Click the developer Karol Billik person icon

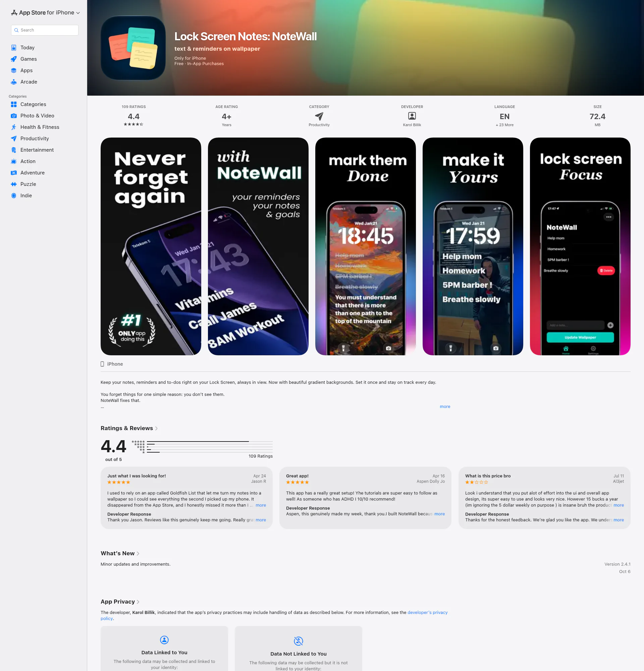412,116
